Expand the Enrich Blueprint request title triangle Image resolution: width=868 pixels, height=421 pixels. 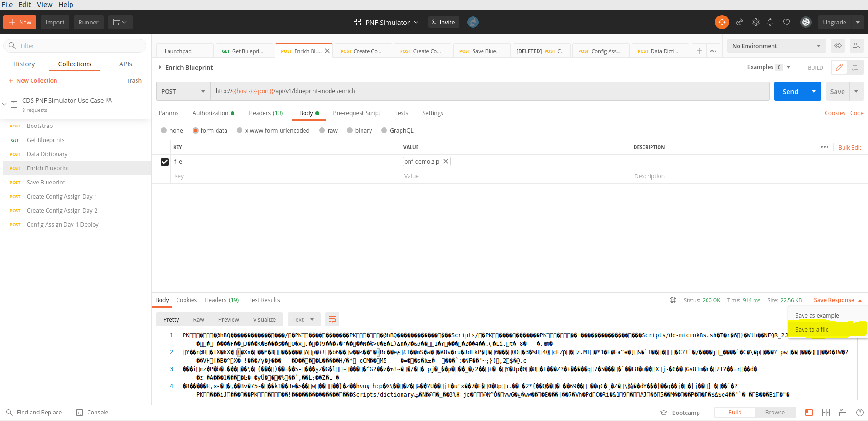tap(160, 67)
